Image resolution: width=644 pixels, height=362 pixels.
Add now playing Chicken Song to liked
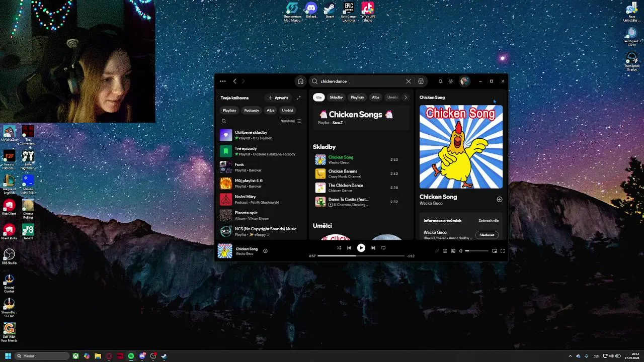click(x=265, y=251)
